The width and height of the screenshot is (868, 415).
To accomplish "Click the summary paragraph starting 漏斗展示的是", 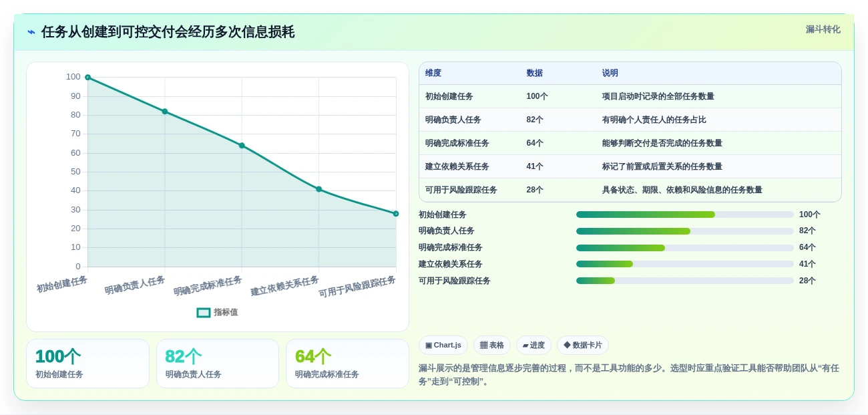I will tap(629, 375).
